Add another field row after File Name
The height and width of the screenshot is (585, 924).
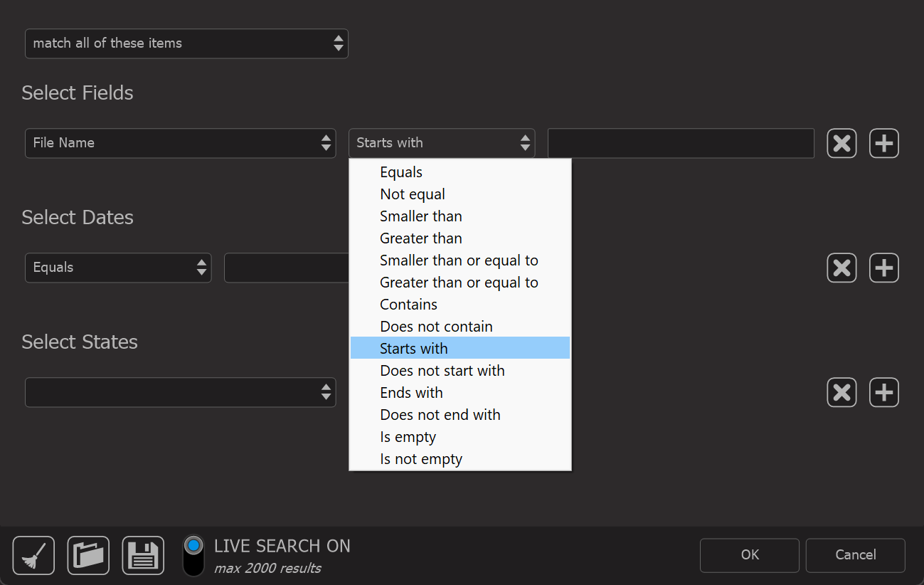coord(884,143)
